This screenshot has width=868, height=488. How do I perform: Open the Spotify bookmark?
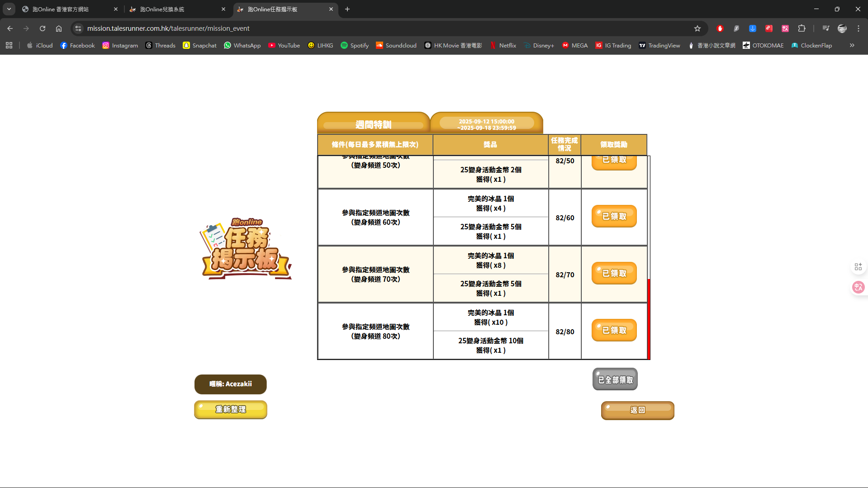coord(355,46)
